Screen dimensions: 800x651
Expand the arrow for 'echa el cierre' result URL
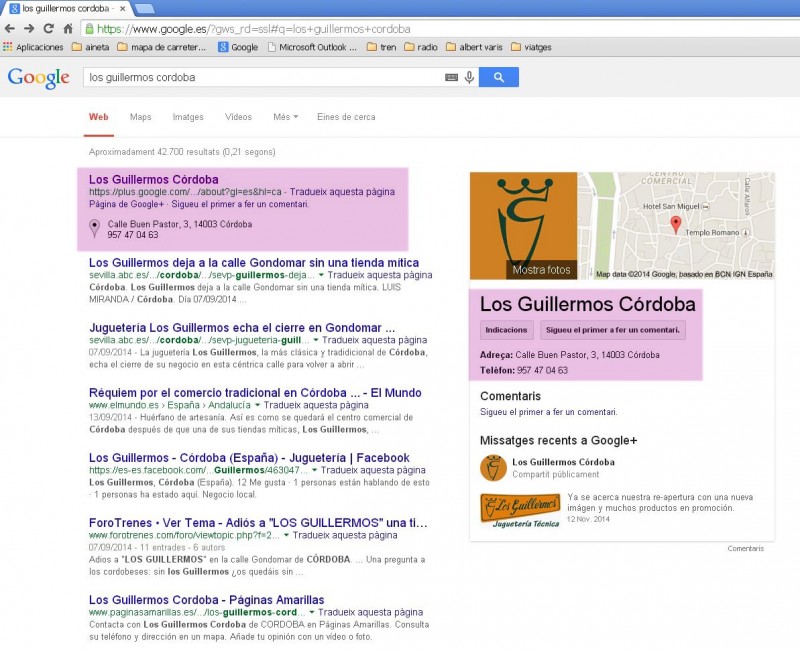(316, 340)
